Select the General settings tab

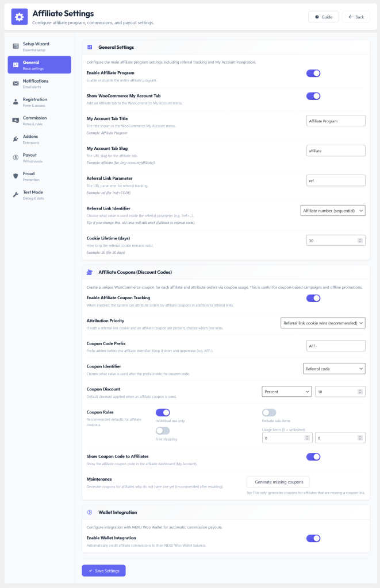[x=40, y=65]
